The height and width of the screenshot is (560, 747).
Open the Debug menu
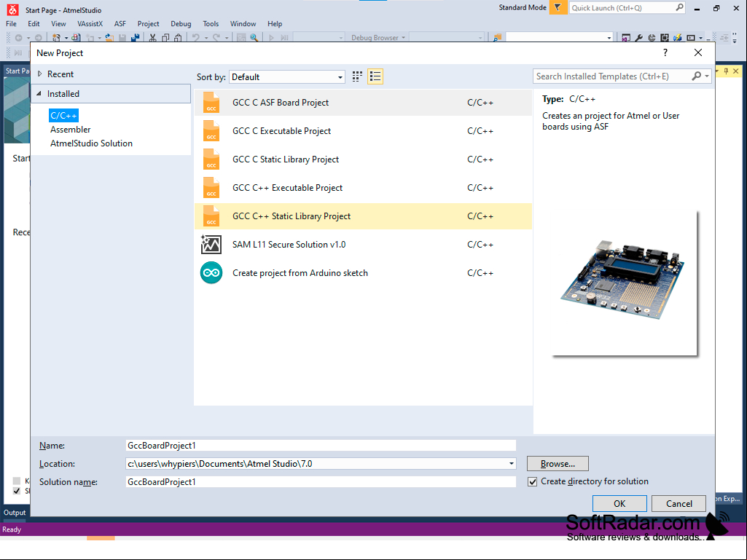pyautogui.click(x=181, y=24)
